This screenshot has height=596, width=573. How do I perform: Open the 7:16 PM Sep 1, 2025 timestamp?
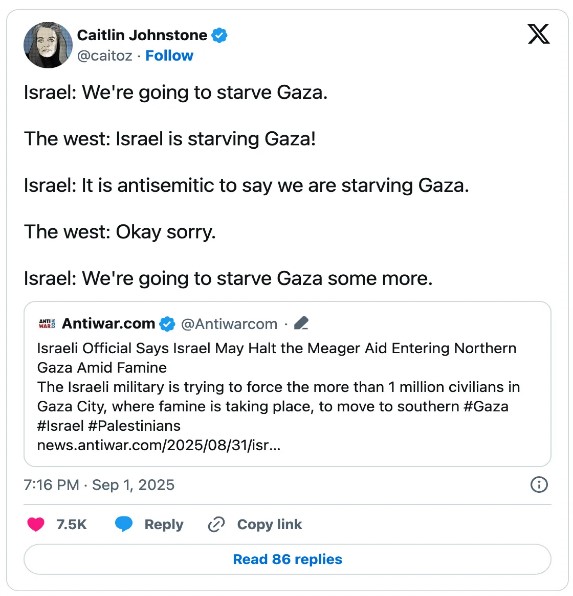click(x=99, y=485)
